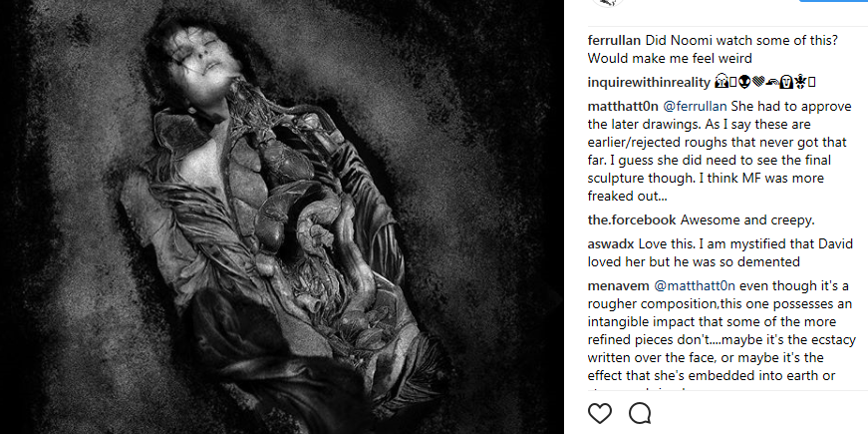868x434 pixels.
Task: Open ferrullan's profile from username
Action: pyautogui.click(x=615, y=41)
